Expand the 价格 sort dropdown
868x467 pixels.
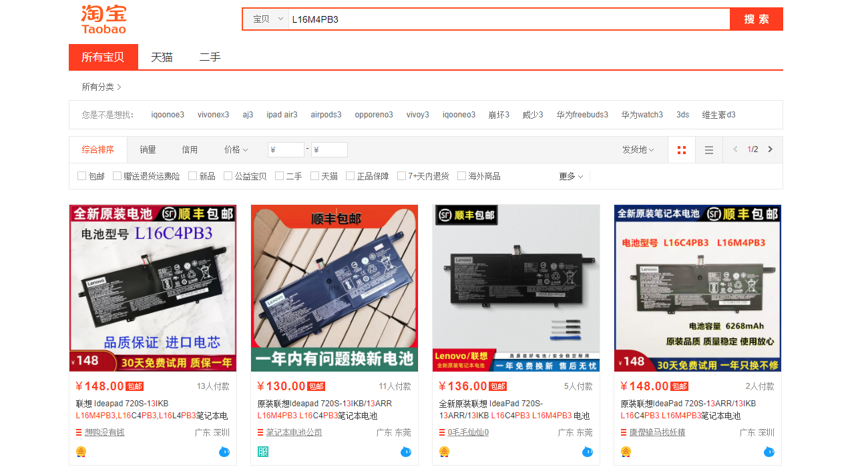click(x=236, y=149)
